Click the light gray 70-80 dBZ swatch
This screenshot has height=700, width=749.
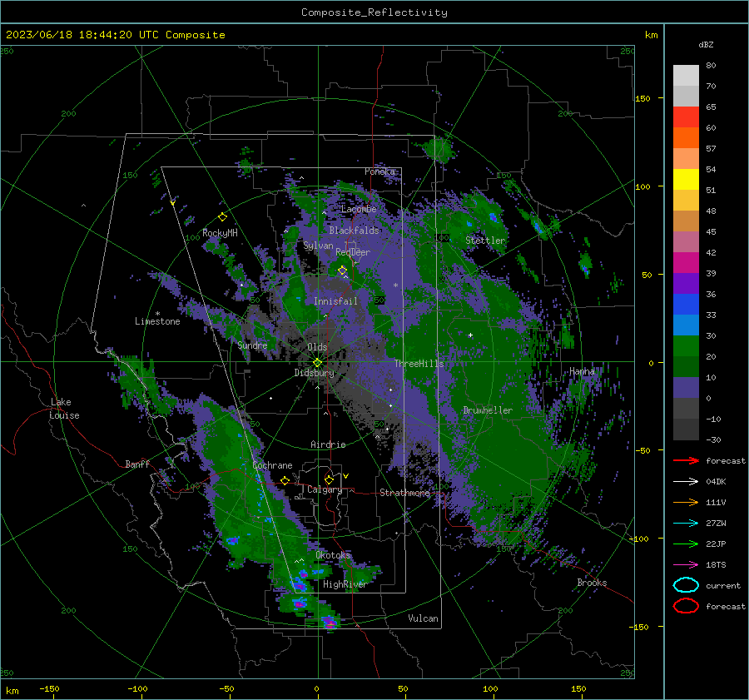pos(686,76)
